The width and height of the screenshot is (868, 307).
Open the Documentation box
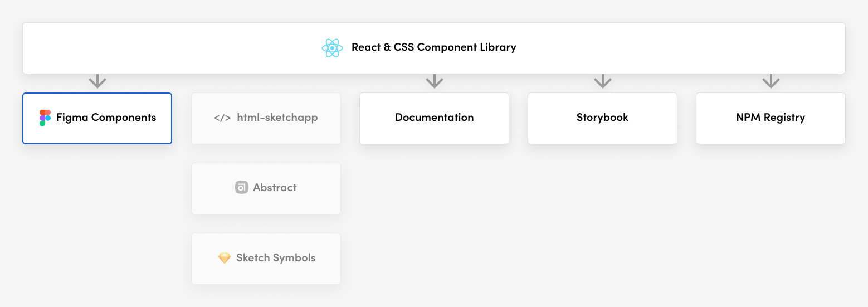click(435, 118)
